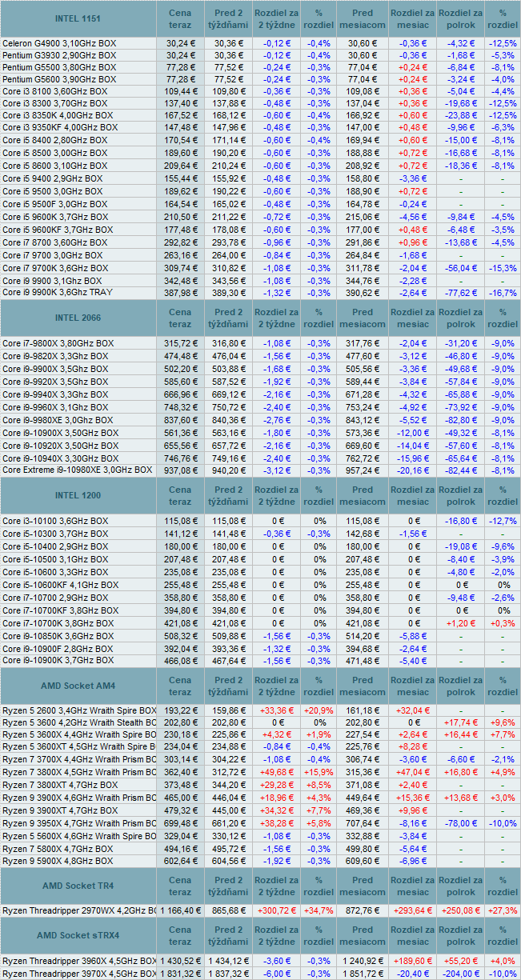This screenshot has width=521, height=980.
Task: Select Core i5 9400 2,9GHz BOX row name
Action: pyautogui.click(x=53, y=178)
